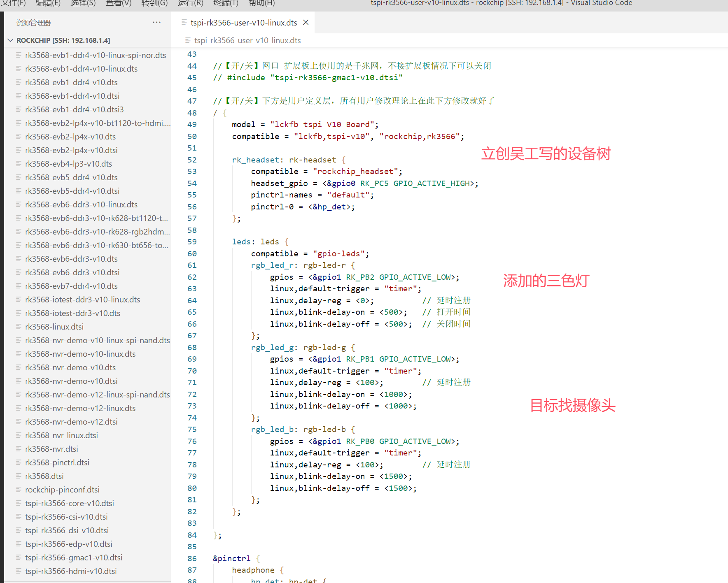Open file tspi-rk3566-dsi-v10.dtsi
This screenshot has width=728, height=583.
[67, 530]
